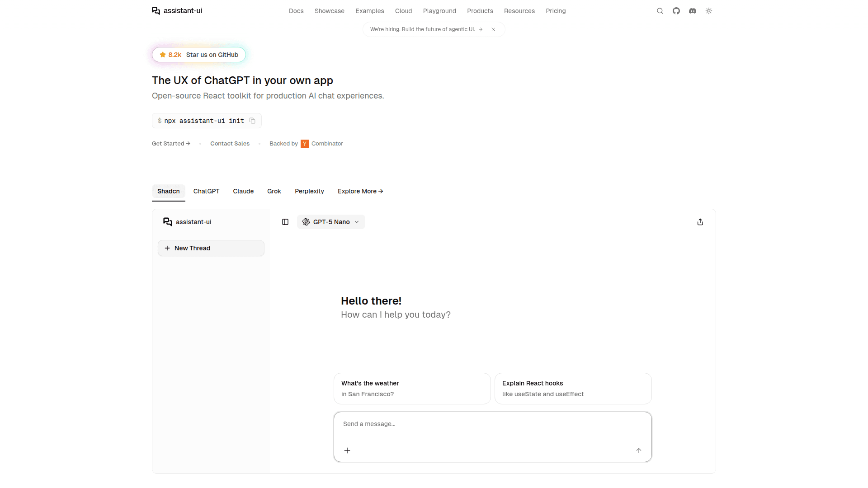Switch the light/dark theme with sun icon
This screenshot has width=868, height=488.
coord(708,11)
